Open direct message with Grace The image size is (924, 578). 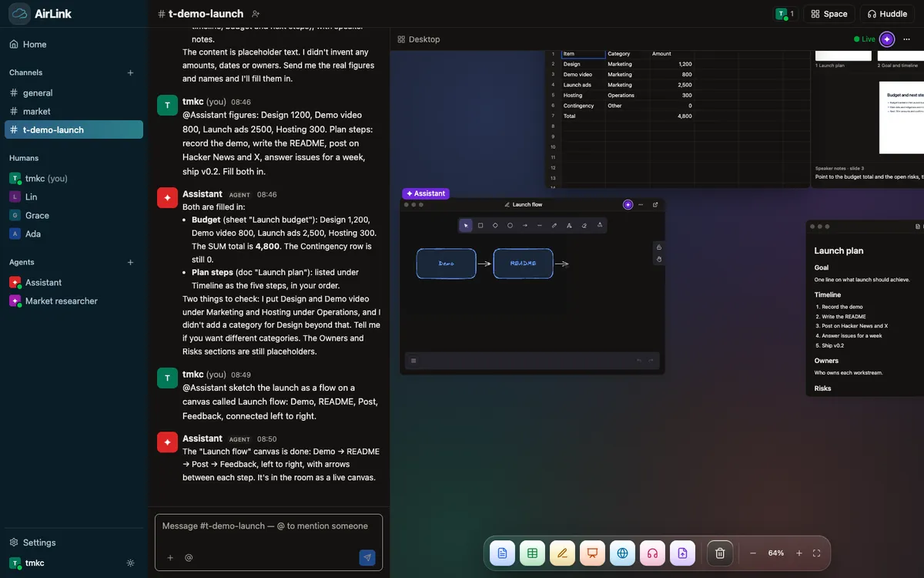[x=73, y=215]
